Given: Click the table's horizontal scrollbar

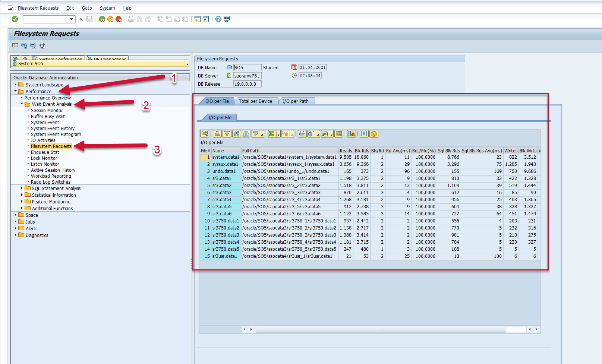Looking at the screenshot, I should pos(380,329).
